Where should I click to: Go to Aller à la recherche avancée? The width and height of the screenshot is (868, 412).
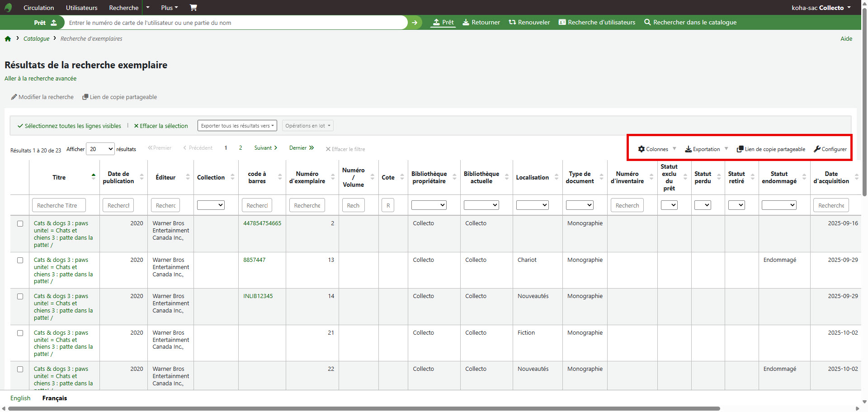(x=40, y=79)
